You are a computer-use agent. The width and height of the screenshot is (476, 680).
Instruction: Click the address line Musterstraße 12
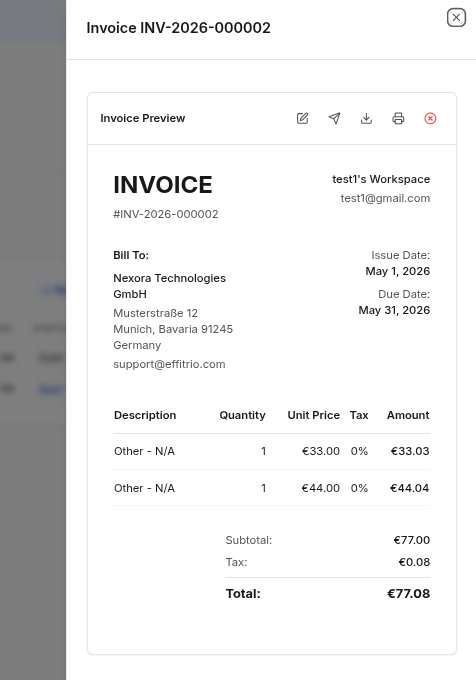(x=155, y=313)
